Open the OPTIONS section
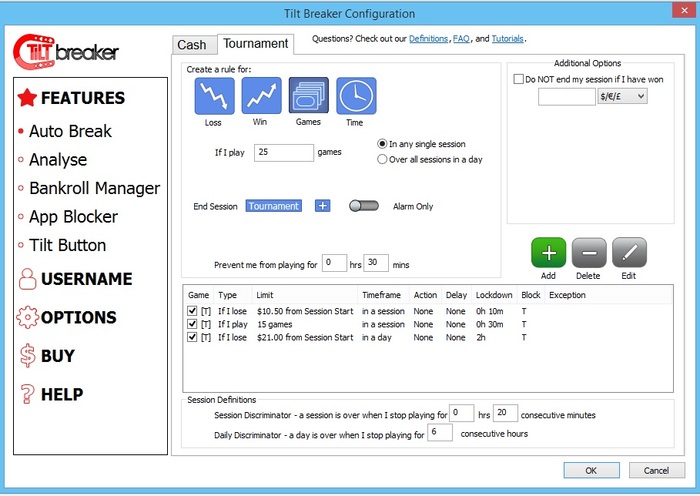 [79, 317]
